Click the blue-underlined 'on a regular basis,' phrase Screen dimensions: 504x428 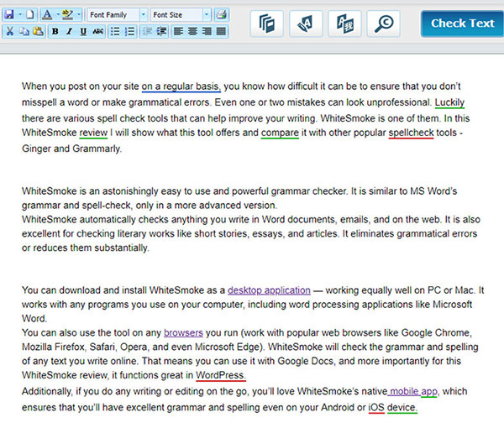tap(181, 86)
